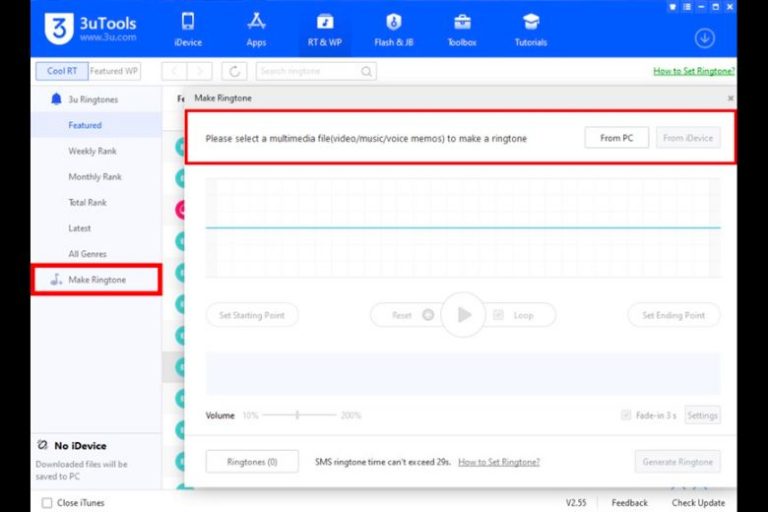The width and height of the screenshot is (768, 512).
Task: Open the Flash & JB section
Action: [x=394, y=30]
